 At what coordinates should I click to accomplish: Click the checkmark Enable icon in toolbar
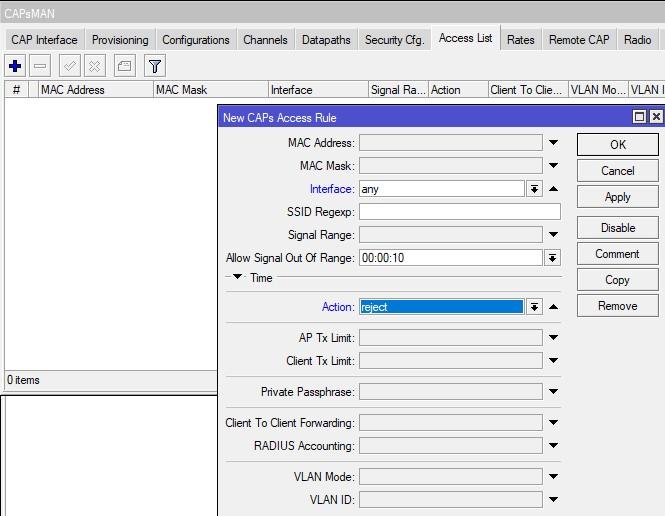(x=70, y=66)
